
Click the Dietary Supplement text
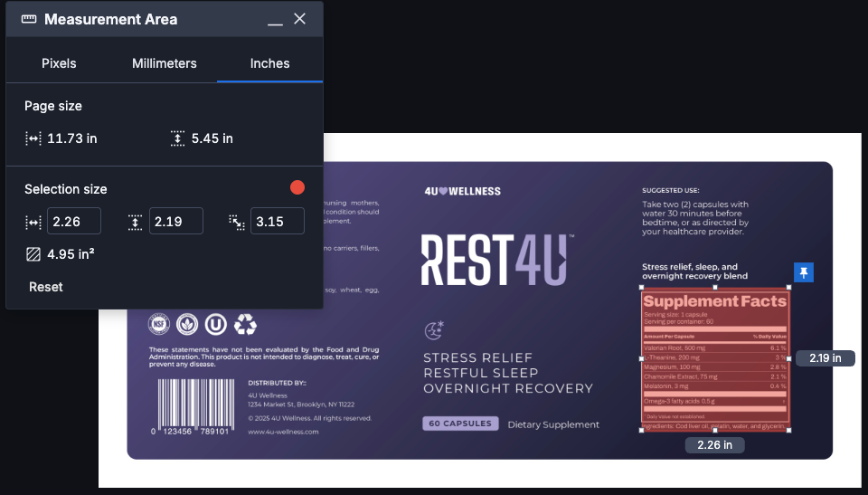pyautogui.click(x=553, y=424)
